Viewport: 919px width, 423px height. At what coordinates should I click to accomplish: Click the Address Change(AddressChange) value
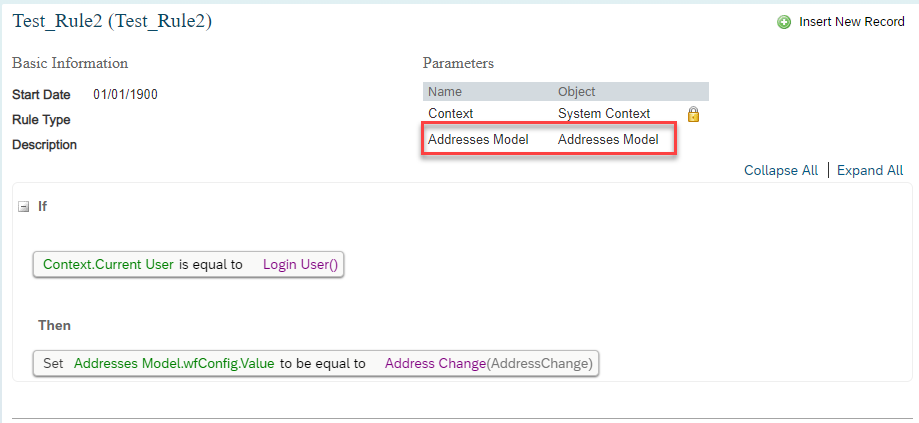point(489,363)
